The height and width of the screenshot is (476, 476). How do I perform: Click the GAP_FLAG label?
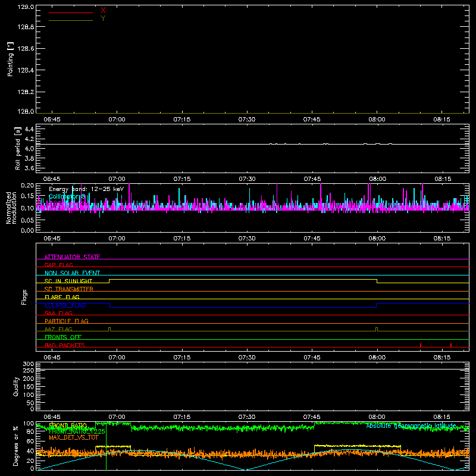click(58, 265)
